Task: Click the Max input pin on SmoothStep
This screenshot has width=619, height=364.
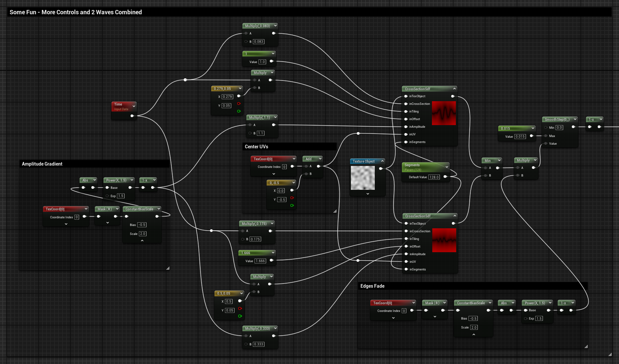Action: (546, 136)
